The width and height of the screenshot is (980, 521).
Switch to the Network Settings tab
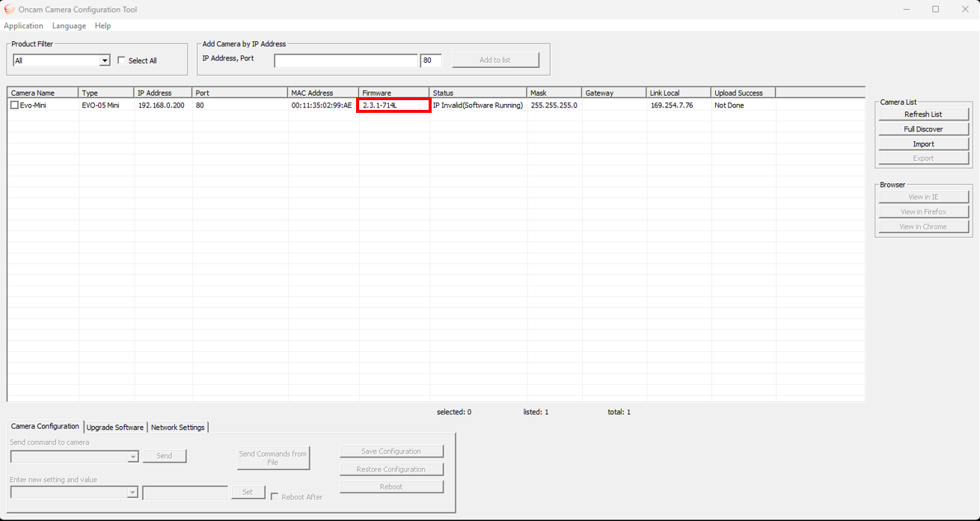(178, 428)
